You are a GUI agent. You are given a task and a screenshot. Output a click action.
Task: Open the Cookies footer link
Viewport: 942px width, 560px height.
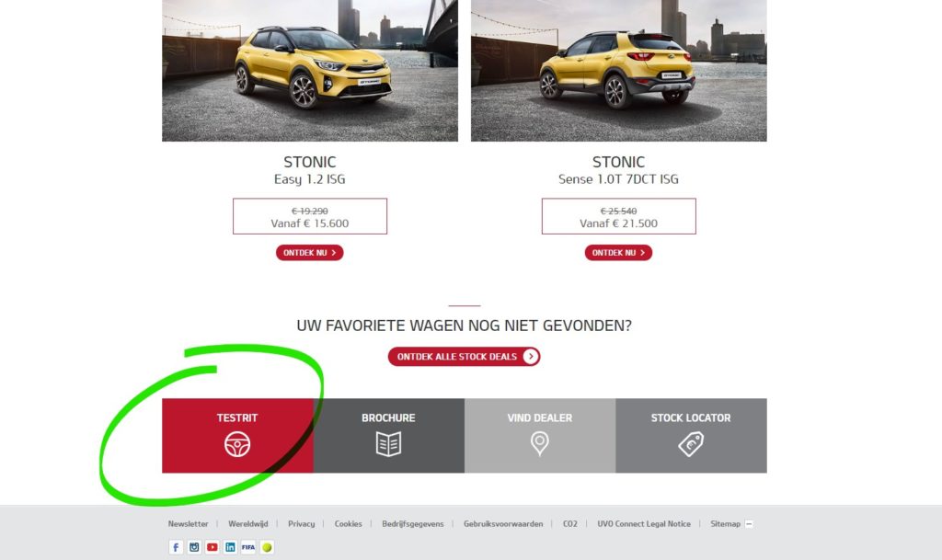pyautogui.click(x=349, y=524)
